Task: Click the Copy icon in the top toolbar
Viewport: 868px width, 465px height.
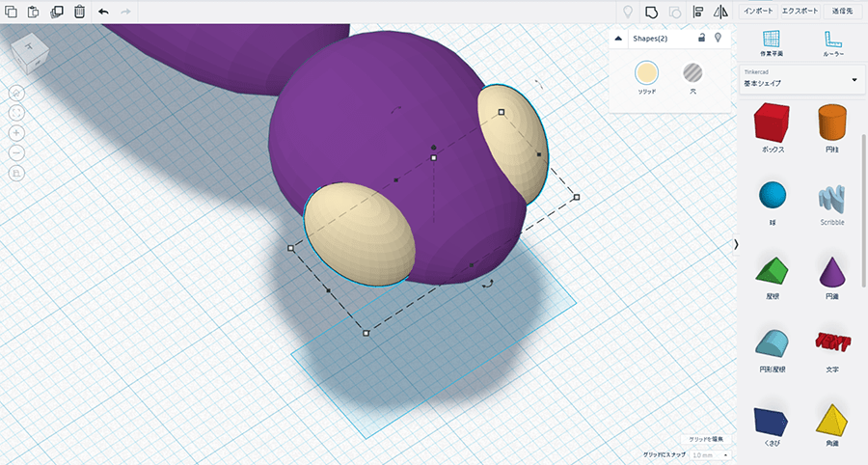Action: pos(11,12)
